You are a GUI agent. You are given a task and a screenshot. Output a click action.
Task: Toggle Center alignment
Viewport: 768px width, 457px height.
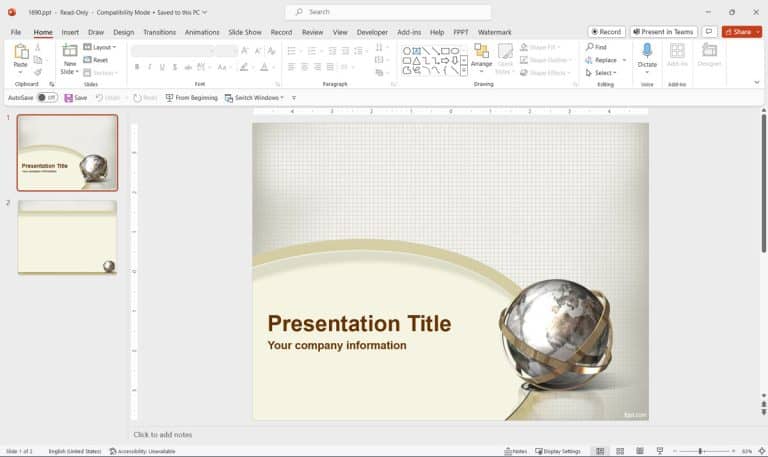pos(304,67)
